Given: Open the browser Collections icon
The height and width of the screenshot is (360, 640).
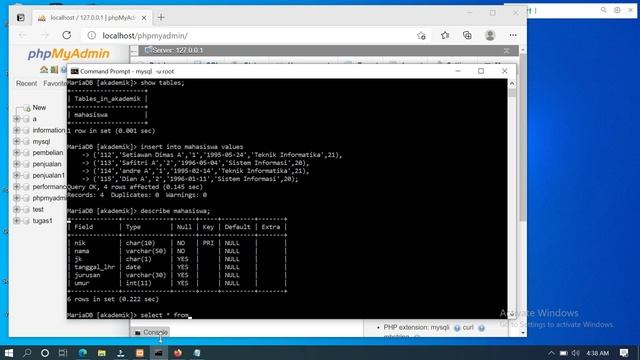Looking at the screenshot, I should (x=467, y=36).
